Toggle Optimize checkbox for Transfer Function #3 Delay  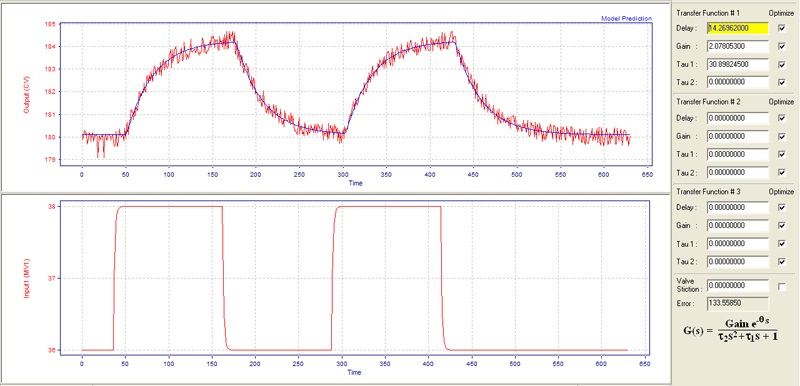(782, 208)
